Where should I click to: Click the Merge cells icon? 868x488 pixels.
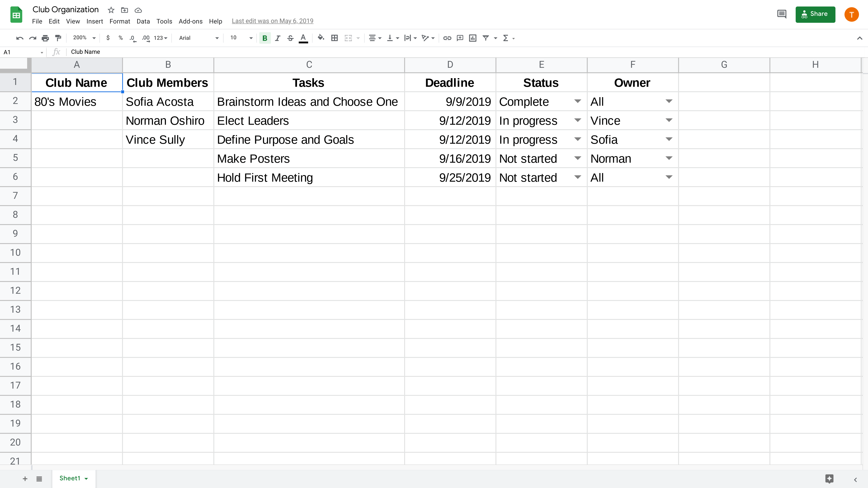coord(348,38)
